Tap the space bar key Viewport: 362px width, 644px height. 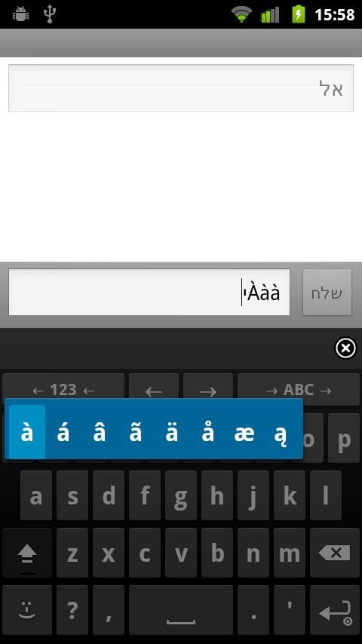[x=181, y=610]
